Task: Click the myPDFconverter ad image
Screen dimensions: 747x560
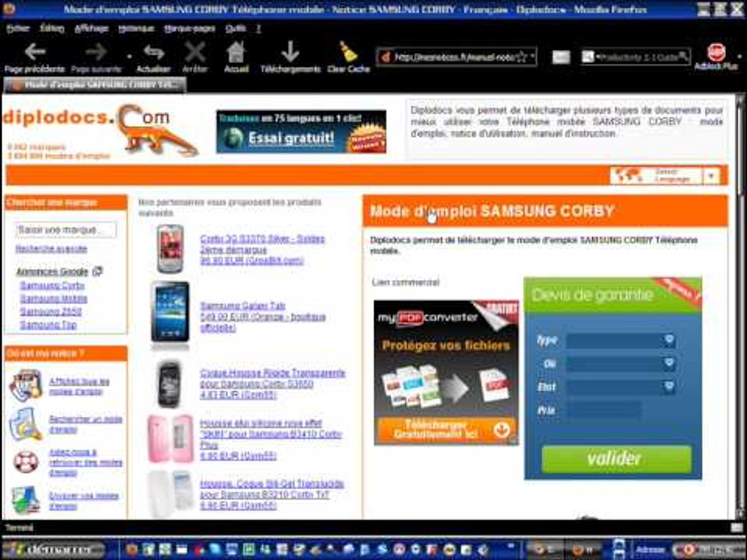Action: [446, 372]
